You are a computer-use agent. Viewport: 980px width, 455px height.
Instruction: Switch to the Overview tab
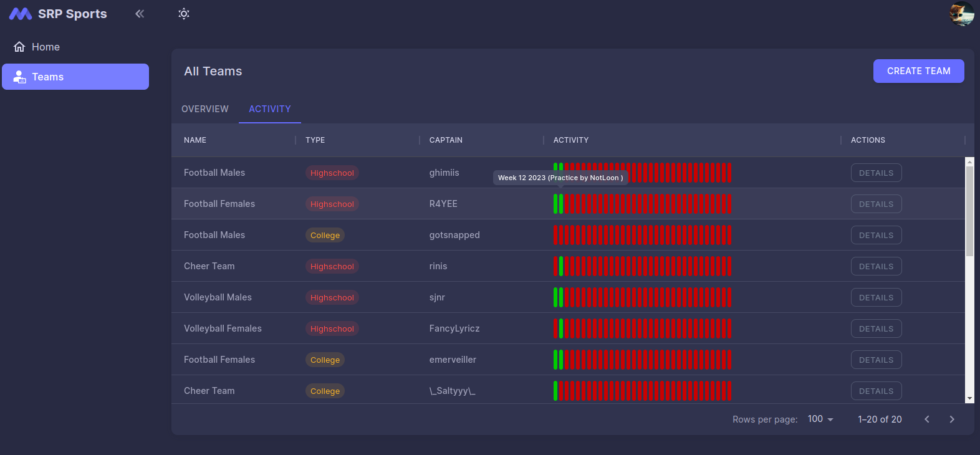click(x=204, y=109)
